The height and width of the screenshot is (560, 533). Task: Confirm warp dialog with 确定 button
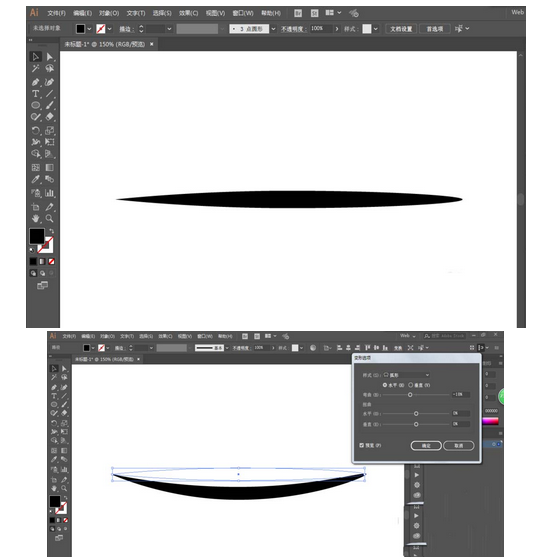tap(426, 445)
